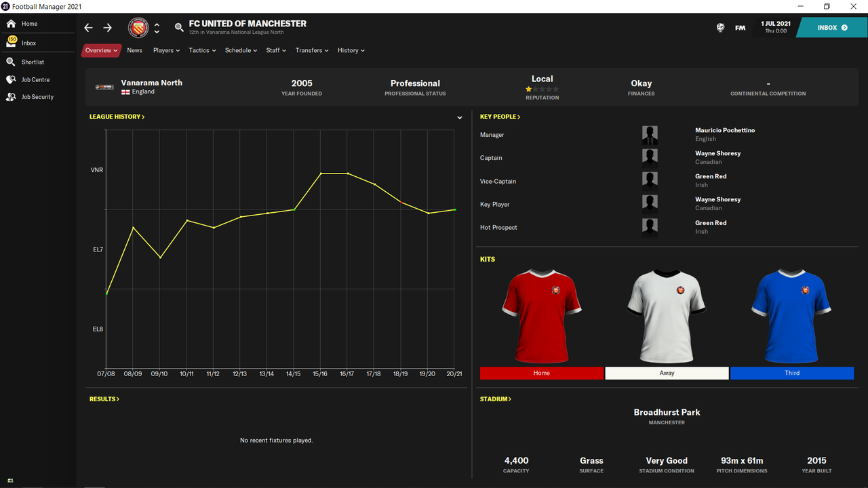Open the Shortlist sidebar icon
The image size is (868, 488).
click(x=11, y=62)
